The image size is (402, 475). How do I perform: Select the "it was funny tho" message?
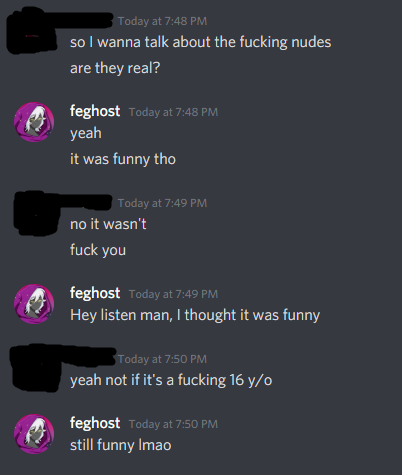click(123, 159)
